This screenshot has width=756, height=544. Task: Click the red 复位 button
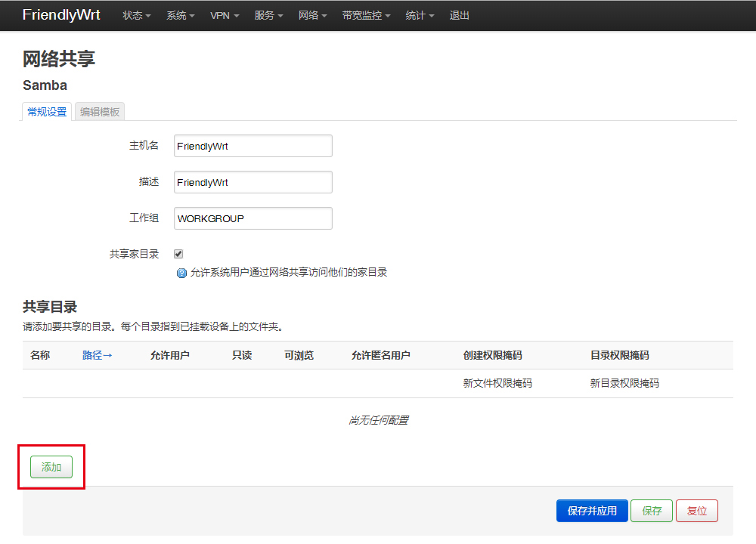[697, 511]
